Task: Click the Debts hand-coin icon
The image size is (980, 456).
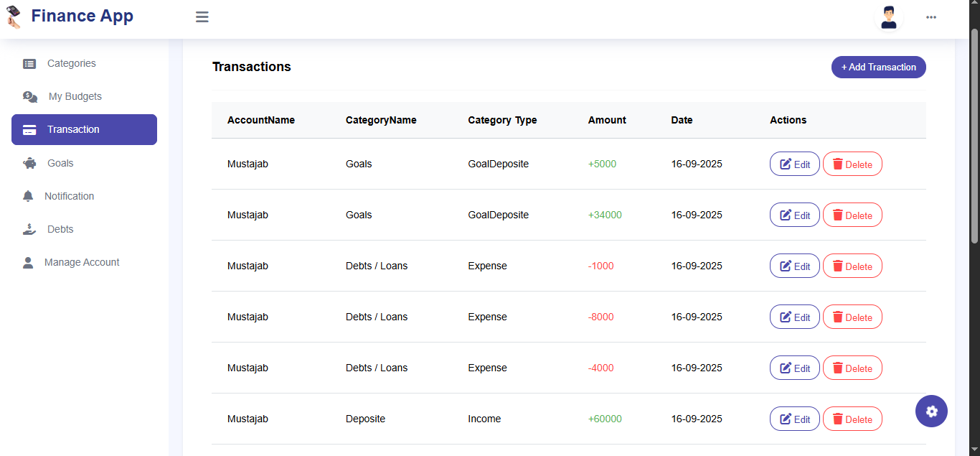Action: [29, 229]
